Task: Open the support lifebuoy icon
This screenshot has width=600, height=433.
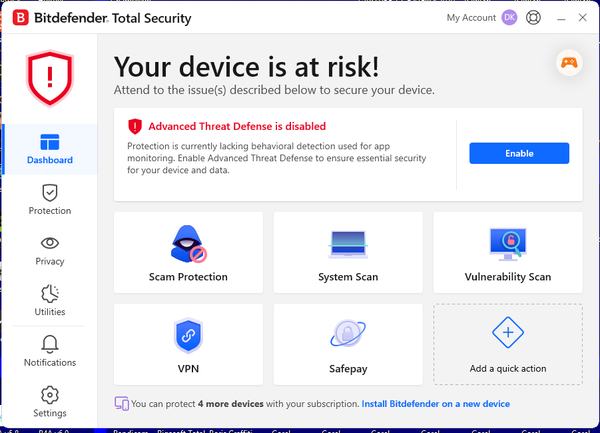Action: click(534, 18)
